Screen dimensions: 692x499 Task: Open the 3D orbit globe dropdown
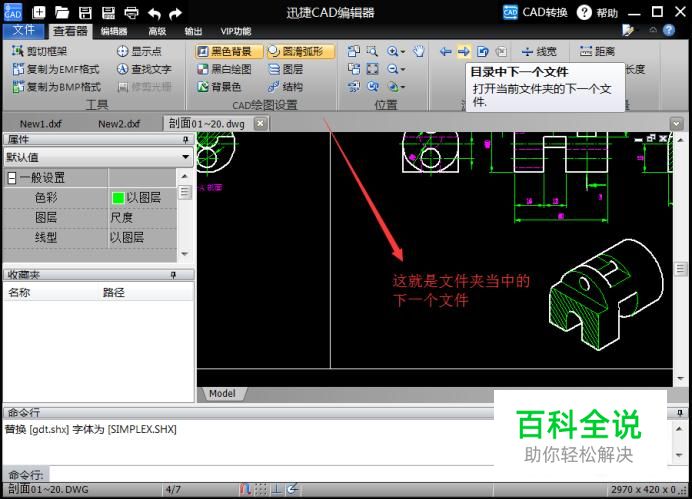pyautogui.click(x=402, y=87)
